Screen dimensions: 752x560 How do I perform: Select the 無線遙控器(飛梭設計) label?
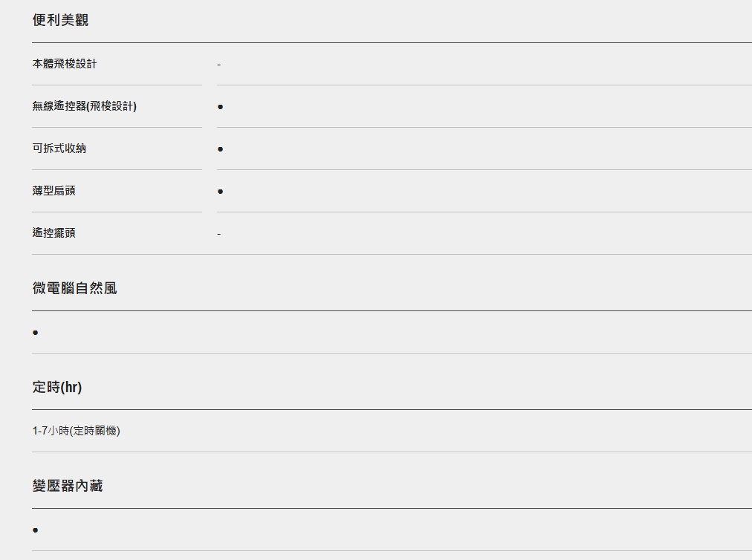tap(85, 106)
